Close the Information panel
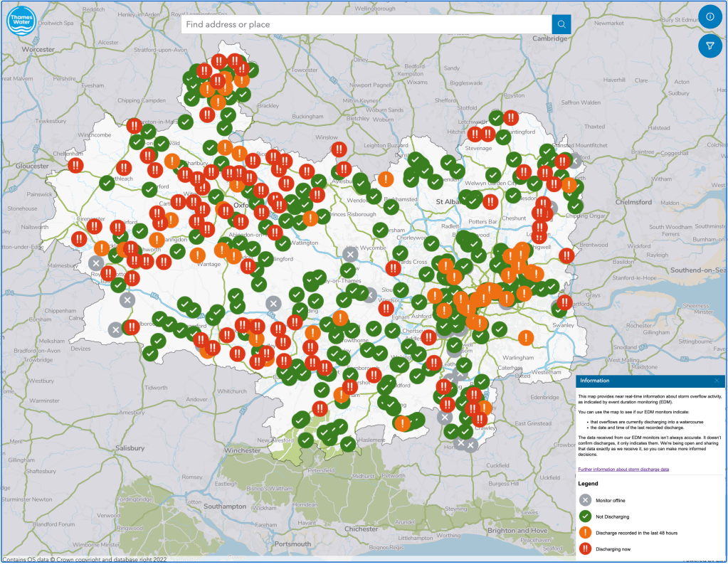Screen dimensions: 728x567 [x=716, y=381]
